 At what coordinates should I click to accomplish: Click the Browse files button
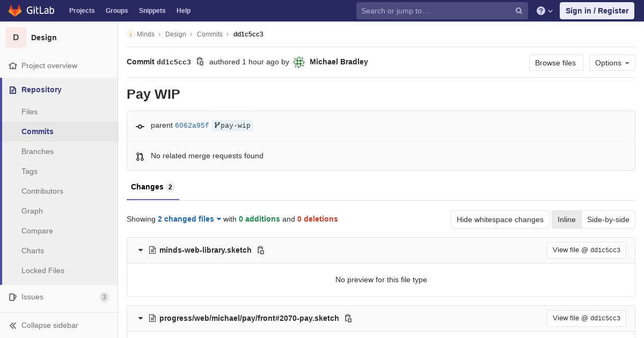pyautogui.click(x=555, y=63)
